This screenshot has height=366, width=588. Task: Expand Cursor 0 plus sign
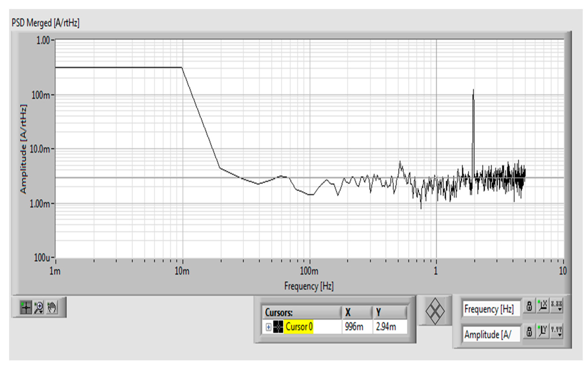pyautogui.click(x=268, y=327)
